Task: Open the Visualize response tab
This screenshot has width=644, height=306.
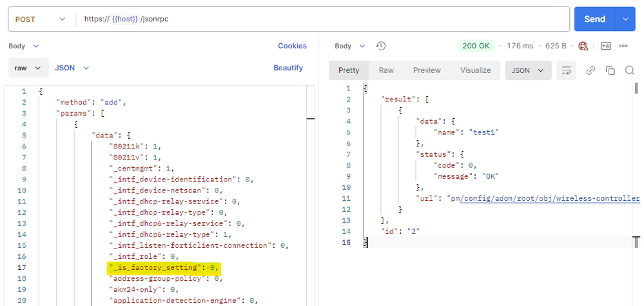Action: pyautogui.click(x=475, y=70)
